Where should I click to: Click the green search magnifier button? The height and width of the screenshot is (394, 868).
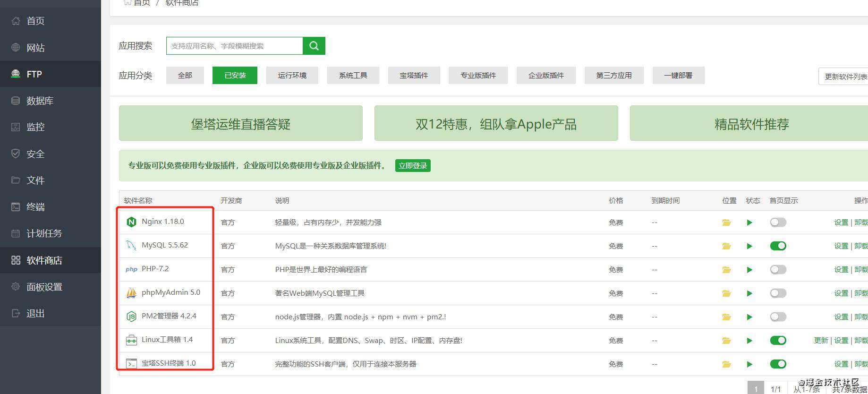tap(314, 46)
